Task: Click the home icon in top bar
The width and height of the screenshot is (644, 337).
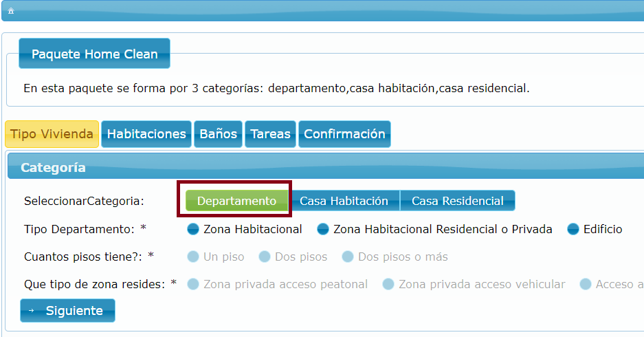Action: pos(11,11)
